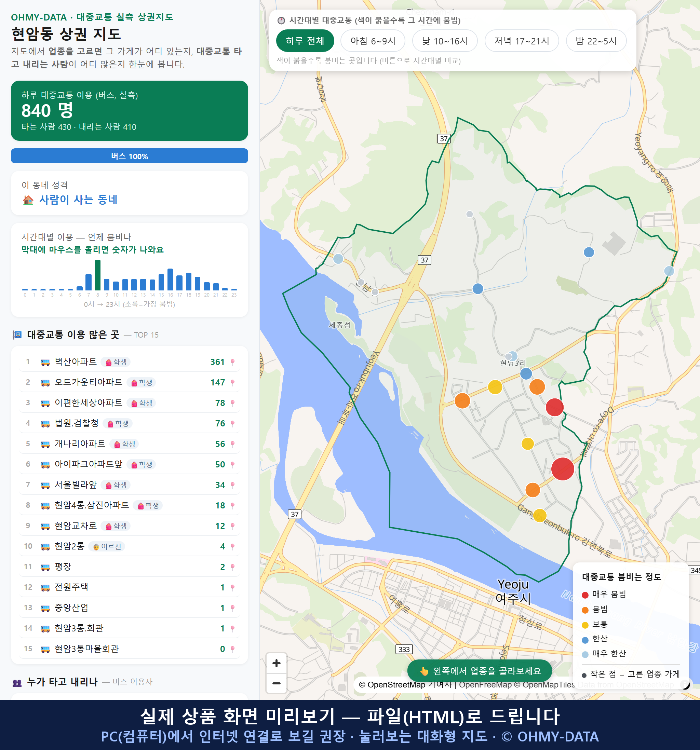Select the 이편한세상아파트 list row
This screenshot has height=750, width=700.
point(130,403)
